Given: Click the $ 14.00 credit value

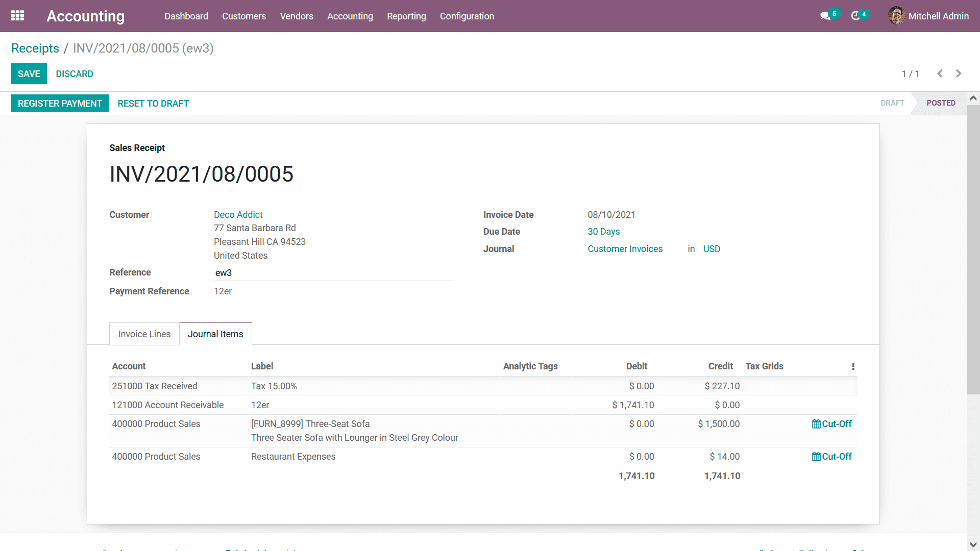Looking at the screenshot, I should pos(724,457).
